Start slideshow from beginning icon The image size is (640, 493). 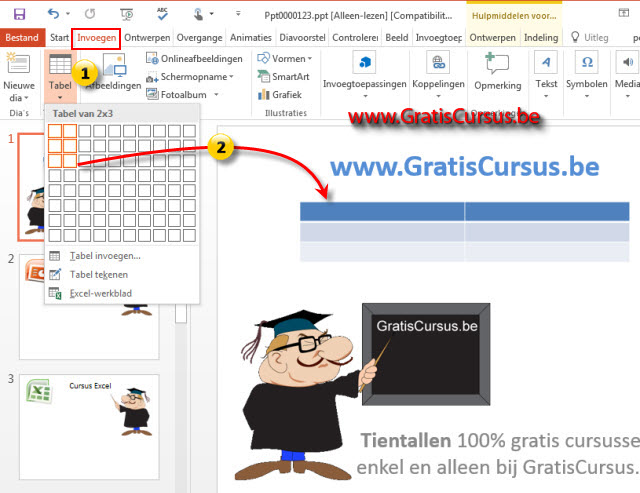pyautogui.click(x=127, y=15)
